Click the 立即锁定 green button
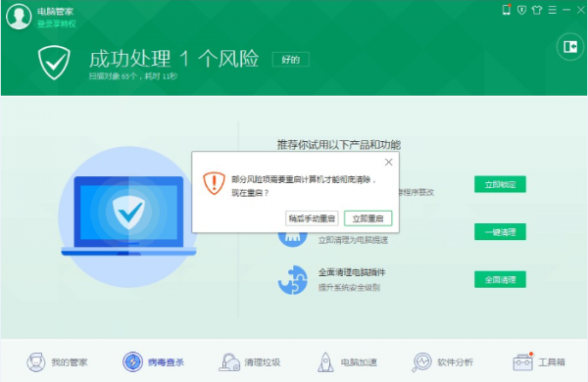Image resolution: width=588 pixels, height=382 pixels. 500,184
